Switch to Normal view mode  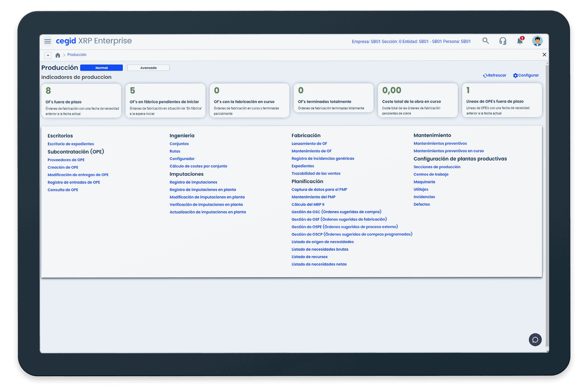click(x=101, y=68)
